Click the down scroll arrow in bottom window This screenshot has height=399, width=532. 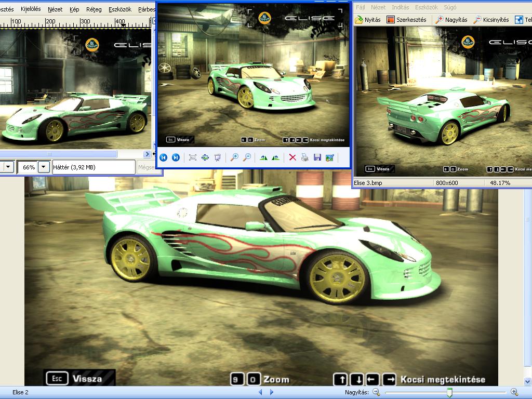tap(528, 382)
